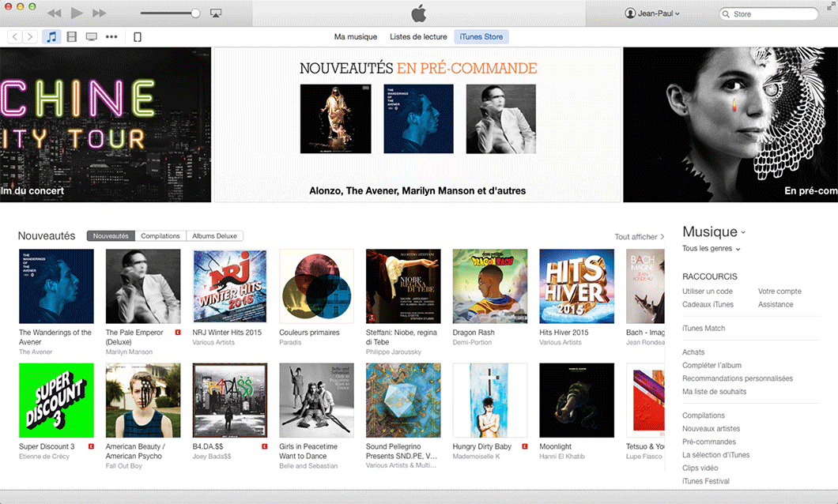Screen dimensions: 838x504
Task: Open the Ma musique tab
Action: pos(356,37)
